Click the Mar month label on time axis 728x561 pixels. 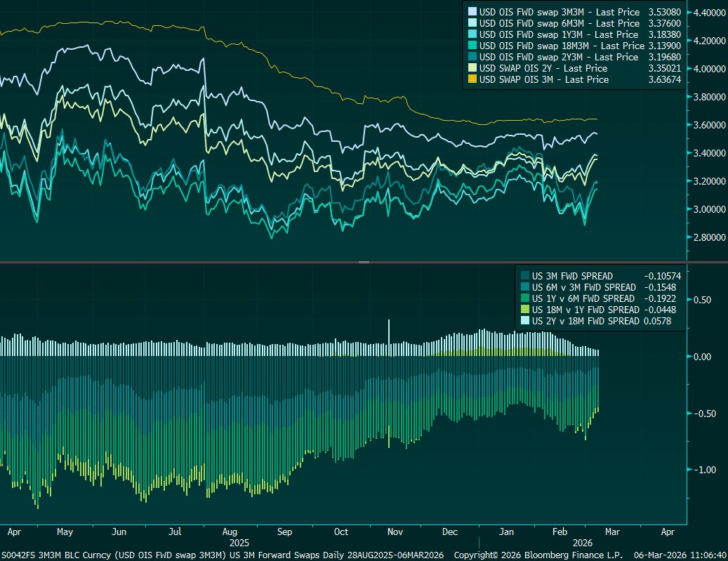612,532
